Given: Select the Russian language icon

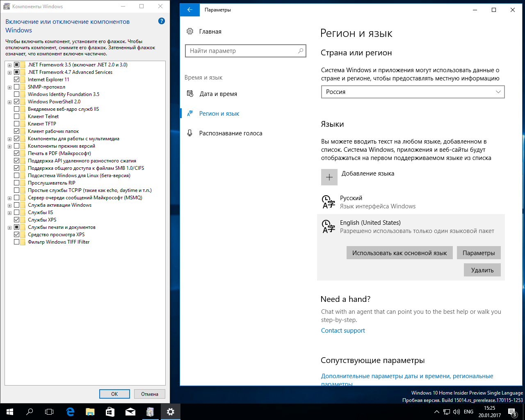Looking at the screenshot, I should [x=329, y=202].
